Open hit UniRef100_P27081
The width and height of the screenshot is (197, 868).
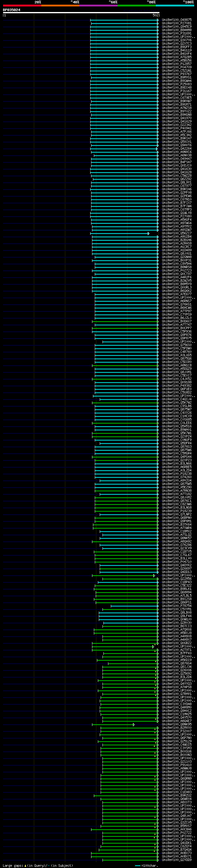coord(177,23)
